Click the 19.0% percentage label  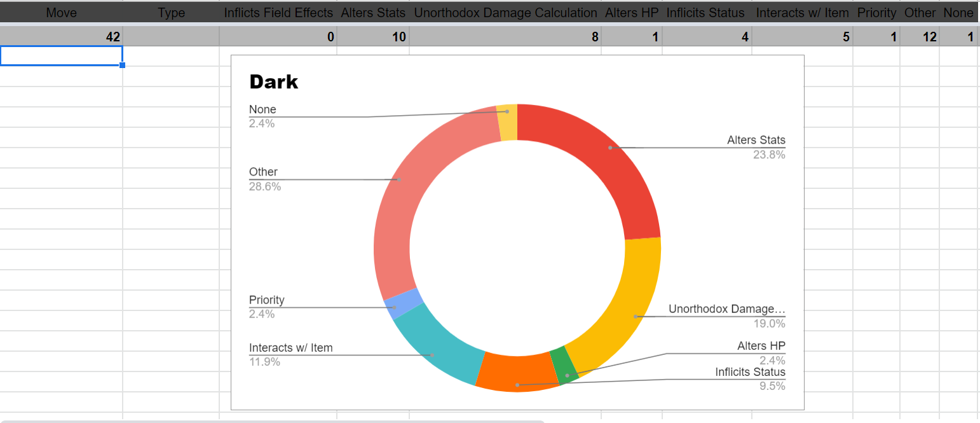point(770,324)
